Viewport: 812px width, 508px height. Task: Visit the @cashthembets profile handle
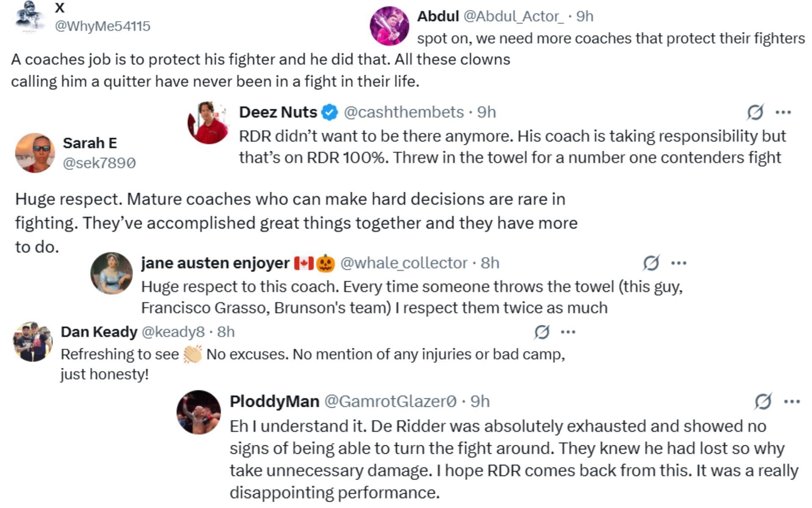coord(403,112)
